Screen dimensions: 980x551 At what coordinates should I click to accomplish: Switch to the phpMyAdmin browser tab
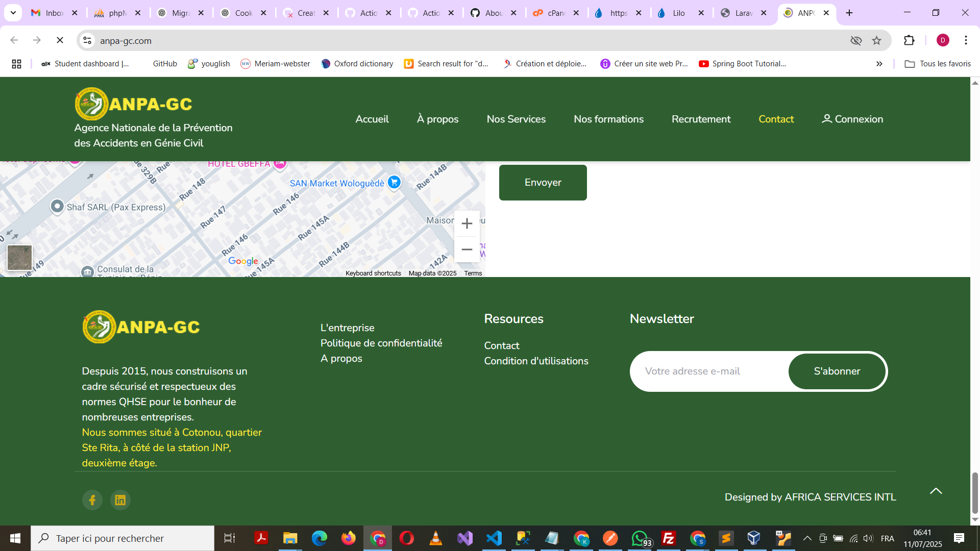pyautogui.click(x=117, y=13)
